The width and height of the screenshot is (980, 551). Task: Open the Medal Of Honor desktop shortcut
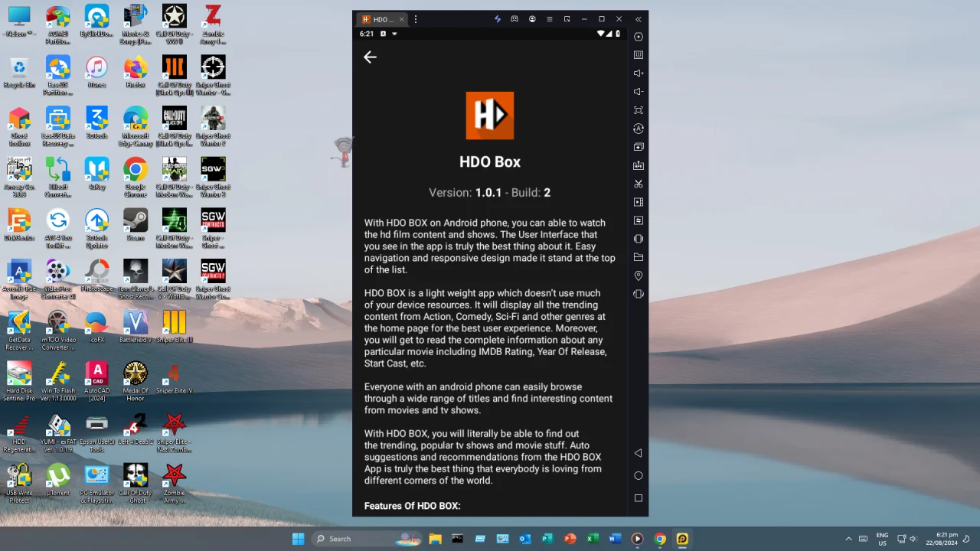coord(136,382)
